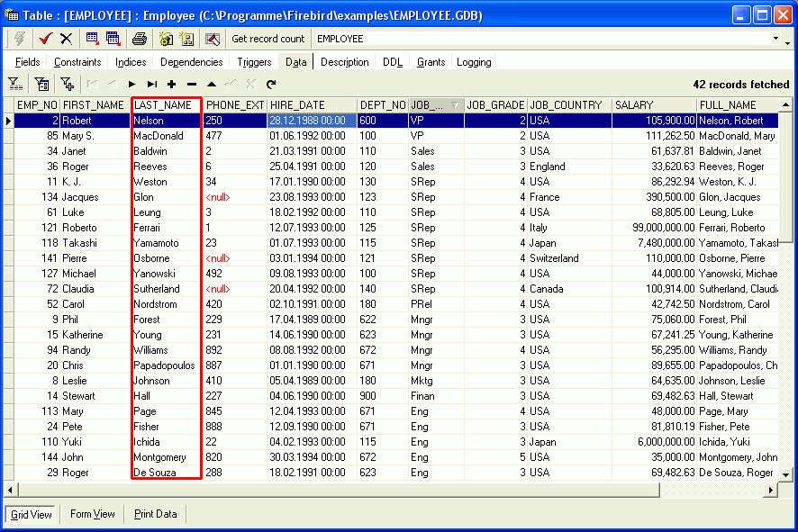Open the EMPLOYEE table selector dropdown
Image resolution: width=798 pixels, height=532 pixels.
tap(775, 40)
